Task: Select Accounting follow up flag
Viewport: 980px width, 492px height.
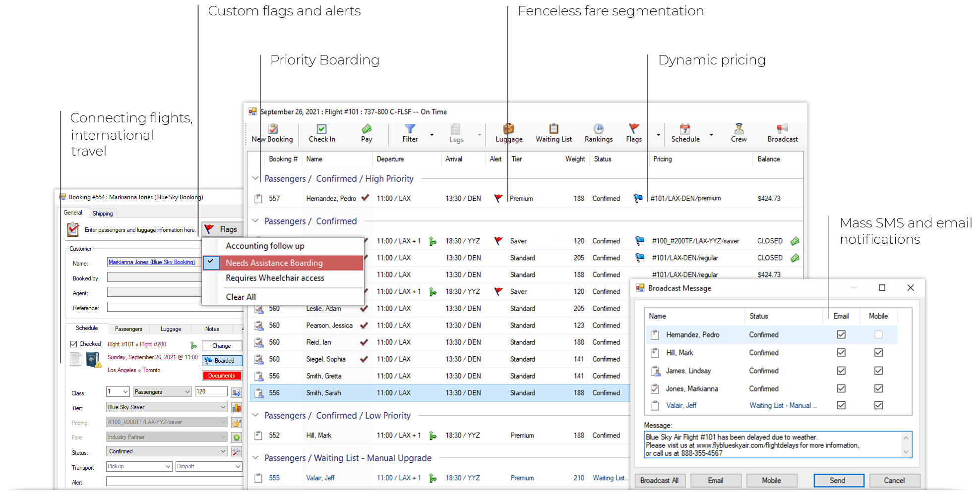Action: 283,246
